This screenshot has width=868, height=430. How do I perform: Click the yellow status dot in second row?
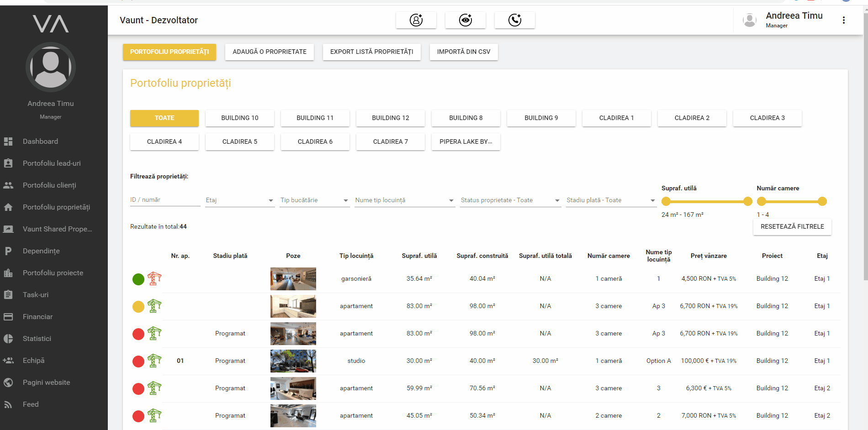138,307
